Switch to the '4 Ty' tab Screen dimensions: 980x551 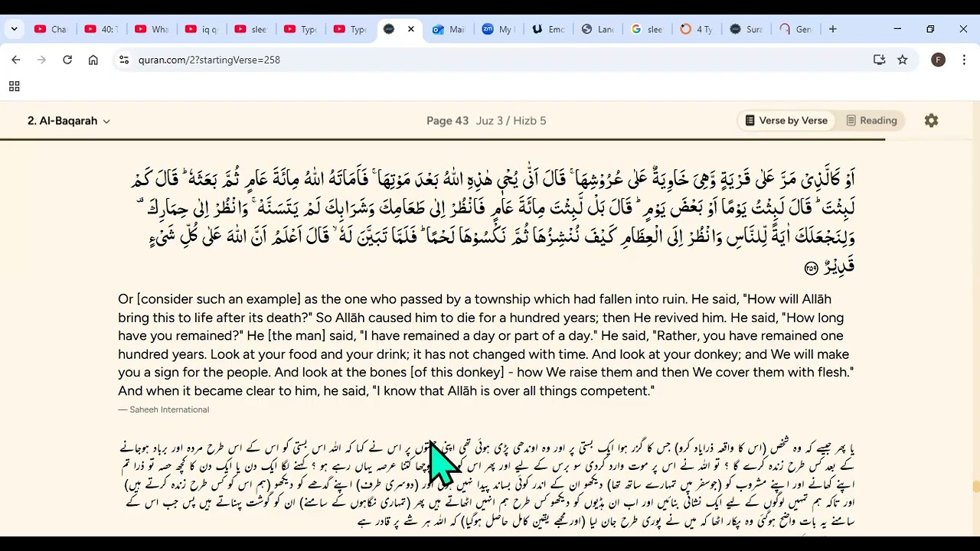697,29
